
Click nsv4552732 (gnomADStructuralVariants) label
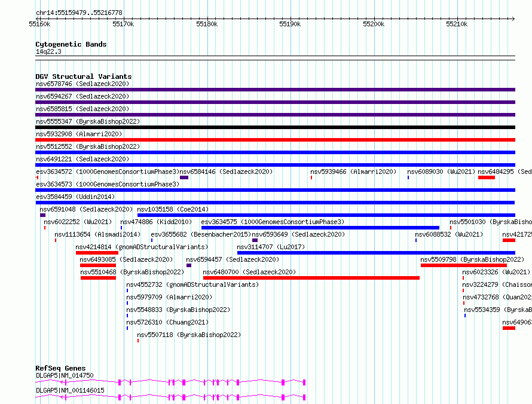pyautogui.click(x=192, y=284)
